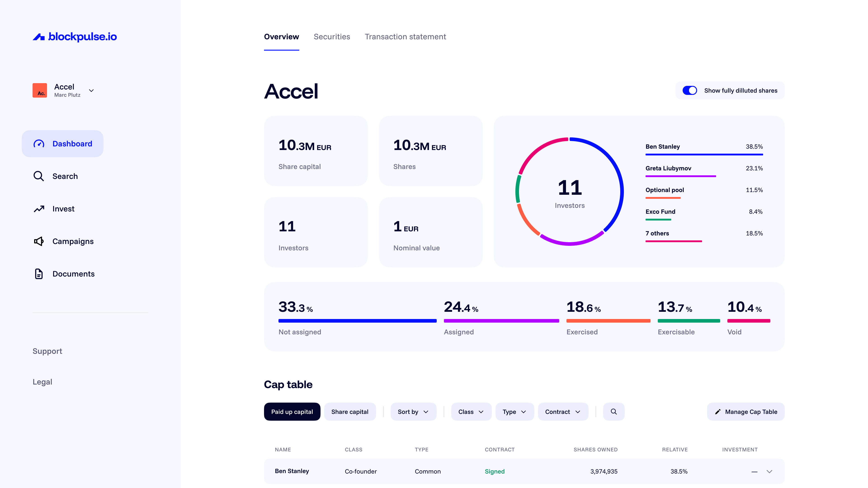Open the Transaction statement tab
The image size is (868, 488).
coord(405,37)
